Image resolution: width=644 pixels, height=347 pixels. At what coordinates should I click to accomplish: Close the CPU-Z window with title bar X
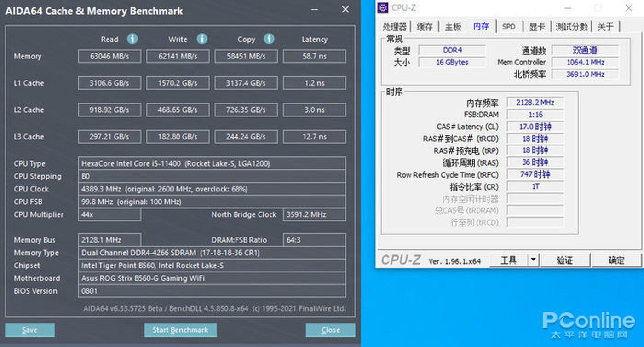[x=629, y=8]
